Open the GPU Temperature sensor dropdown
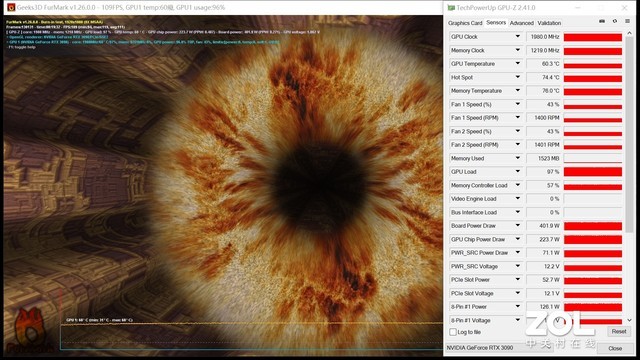Viewport: 640px width, 360px height. (518, 64)
